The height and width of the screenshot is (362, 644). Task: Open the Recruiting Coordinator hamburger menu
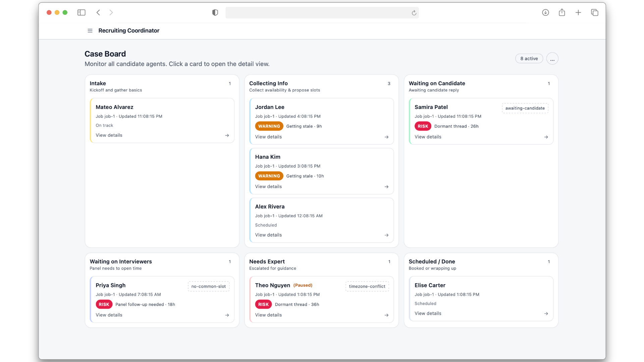click(x=90, y=31)
